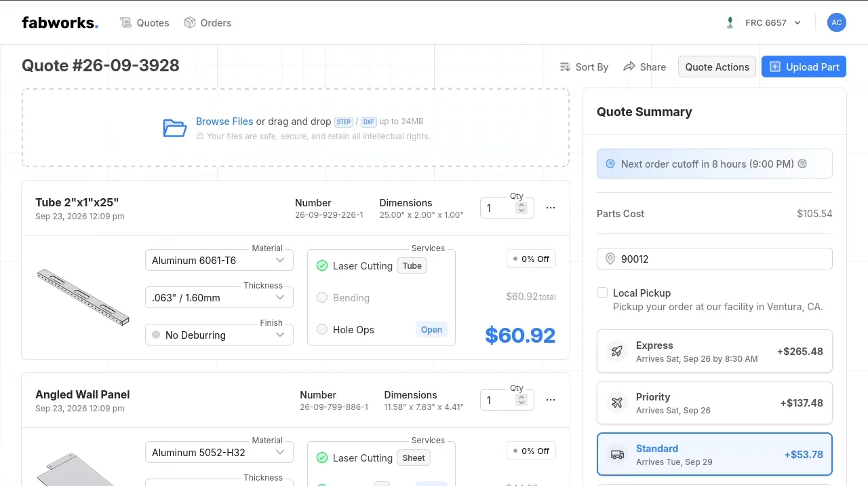The width and height of the screenshot is (868, 486).
Task: Open more options for Tube 2"x1"x25"
Action: click(x=551, y=208)
